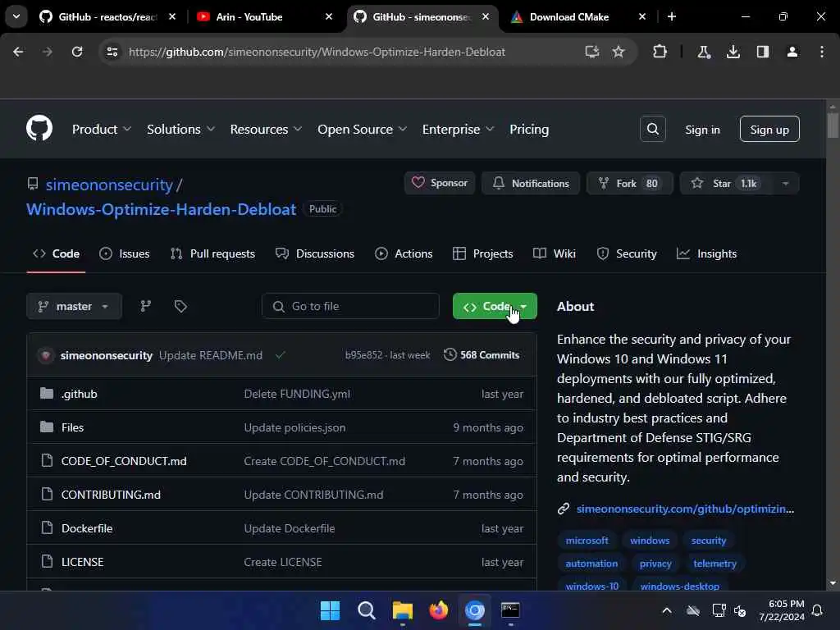Image resolution: width=840 pixels, height=630 pixels.
Task: Open the Insights tab
Action: [706, 253]
